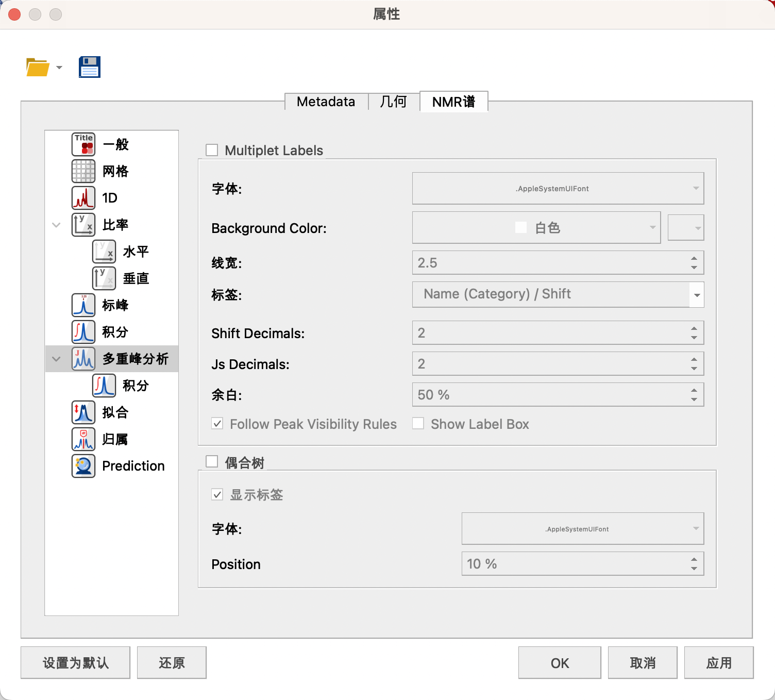This screenshot has width=775, height=700.
Task: Toggle the 显示标签 checkbox
Action: (217, 495)
